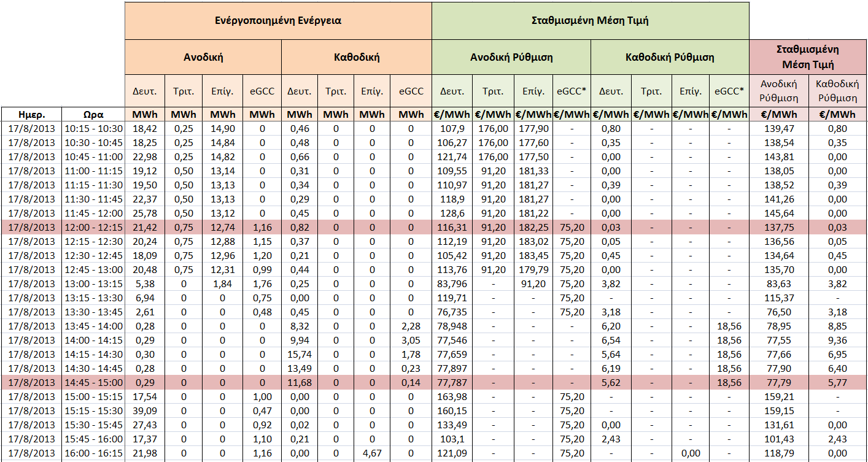
Task: Select the value 18,42 cell
Action: tap(145, 129)
